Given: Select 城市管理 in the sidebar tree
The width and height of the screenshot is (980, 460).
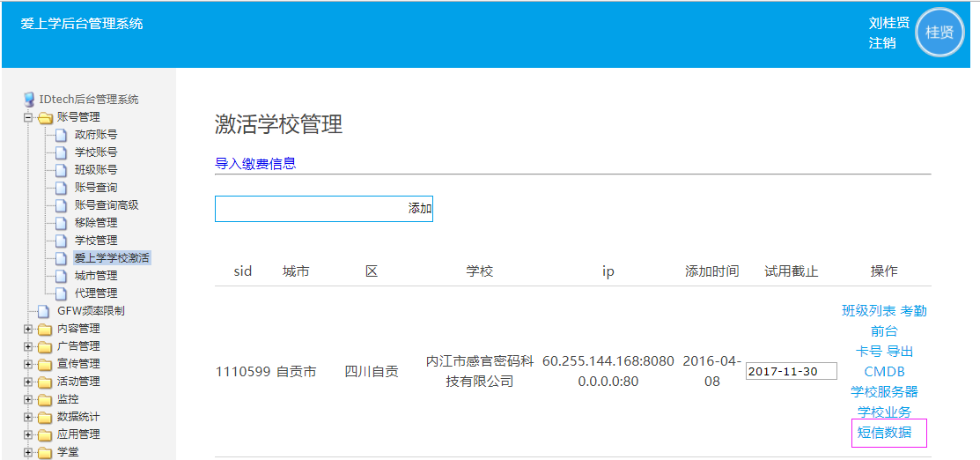Looking at the screenshot, I should tap(96, 276).
